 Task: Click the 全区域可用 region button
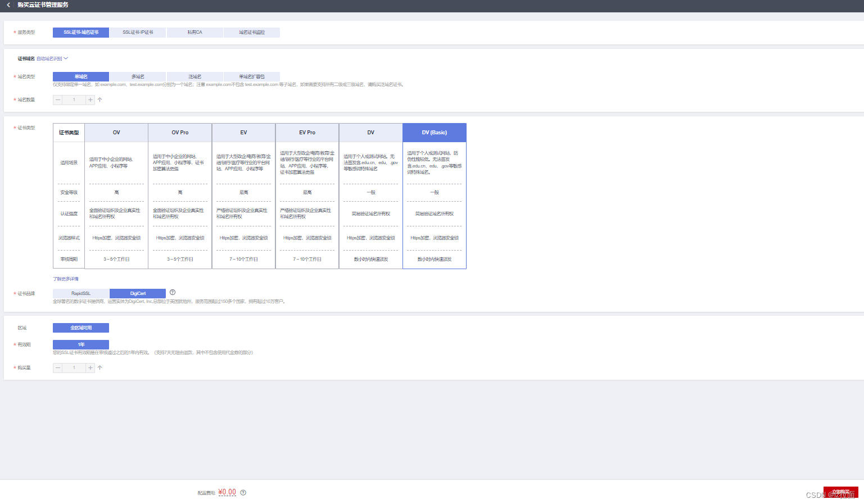click(x=81, y=328)
